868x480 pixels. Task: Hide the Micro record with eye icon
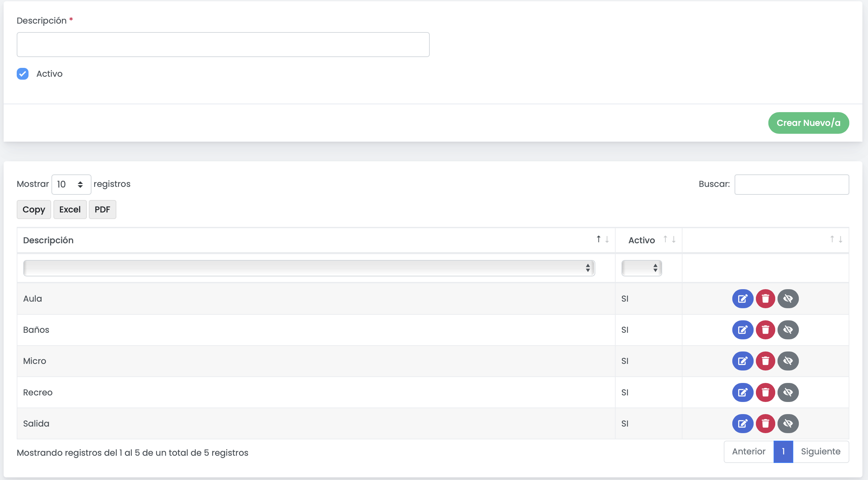[788, 361]
